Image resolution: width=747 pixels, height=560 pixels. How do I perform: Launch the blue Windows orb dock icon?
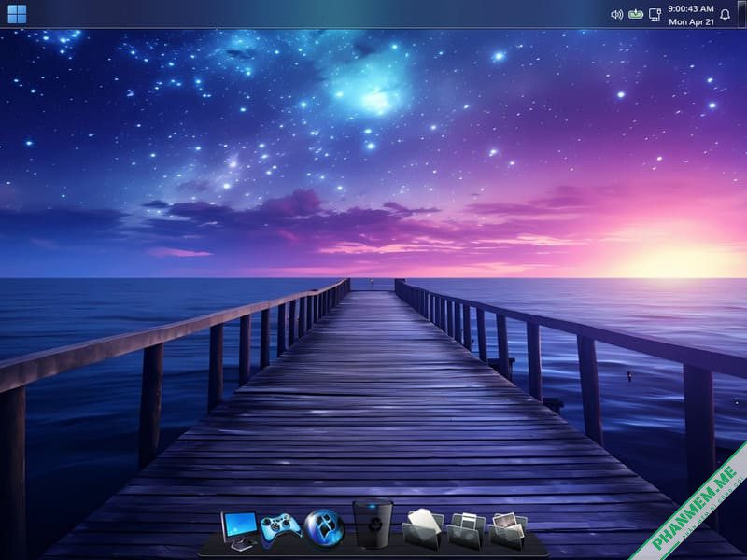click(324, 527)
